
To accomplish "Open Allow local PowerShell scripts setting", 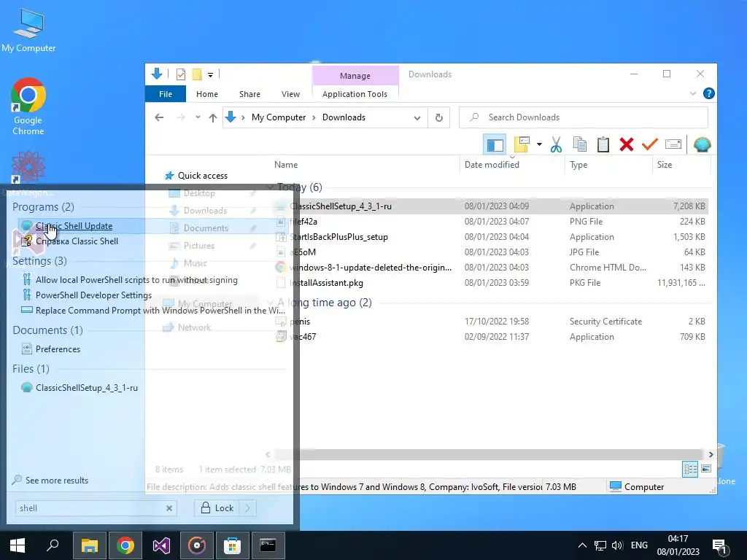I will (x=136, y=280).
